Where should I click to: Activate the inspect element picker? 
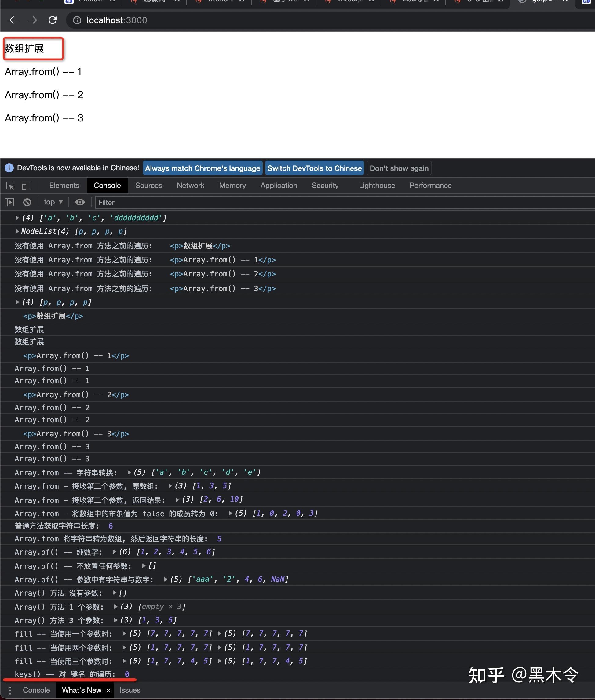point(10,186)
